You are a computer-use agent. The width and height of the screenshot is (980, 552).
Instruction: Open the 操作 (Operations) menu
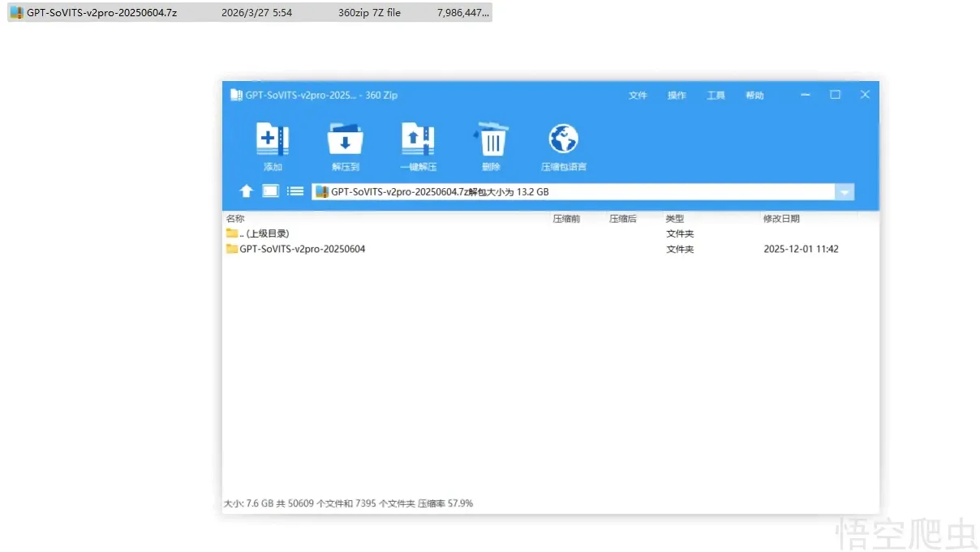pyautogui.click(x=677, y=96)
